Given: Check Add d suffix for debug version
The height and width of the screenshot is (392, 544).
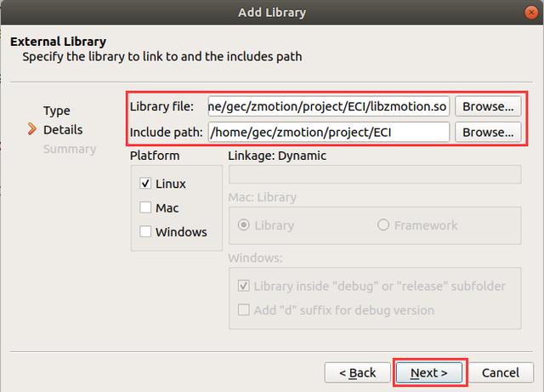Looking at the screenshot, I should click(244, 310).
